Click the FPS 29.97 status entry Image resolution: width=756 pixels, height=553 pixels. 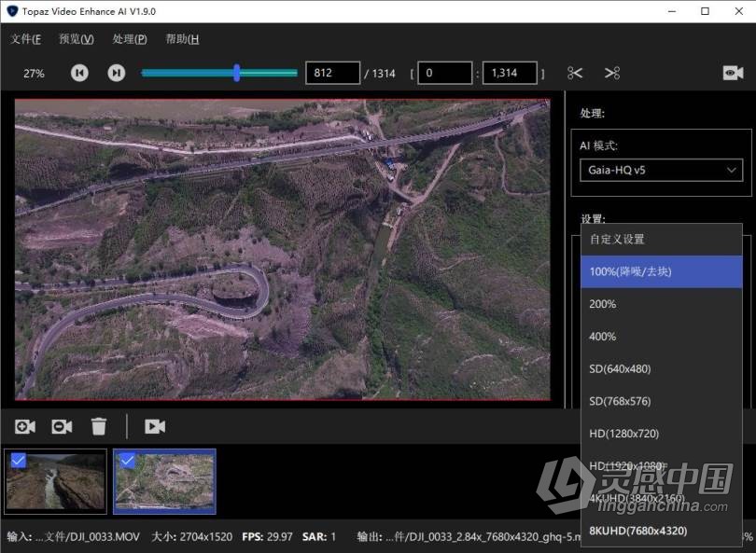coord(267,536)
